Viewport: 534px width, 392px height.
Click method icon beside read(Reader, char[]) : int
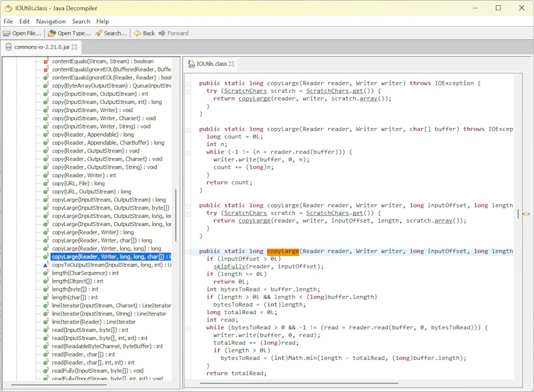pyautogui.click(x=46, y=355)
